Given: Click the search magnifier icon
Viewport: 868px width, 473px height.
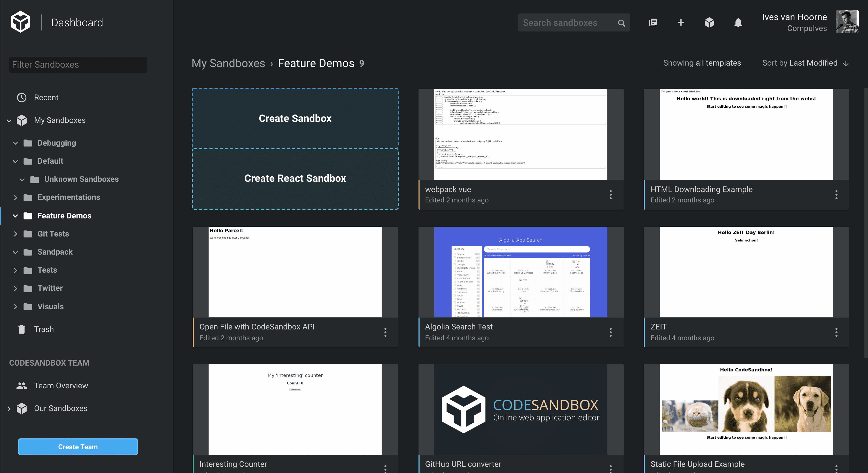Looking at the screenshot, I should (621, 23).
